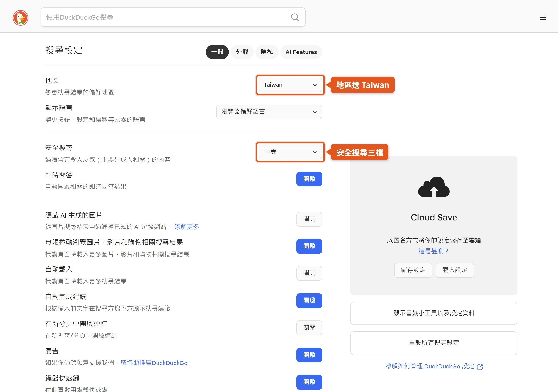
Task: Select the 一般 settings tab
Action: 217,52
